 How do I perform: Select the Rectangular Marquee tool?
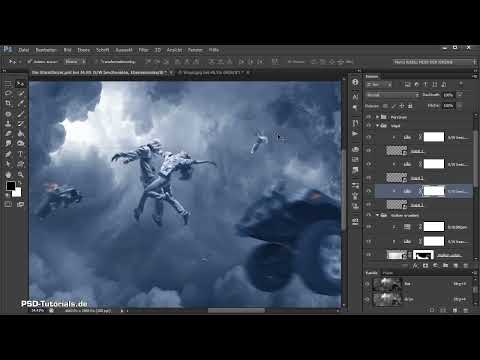[x=8, y=84]
